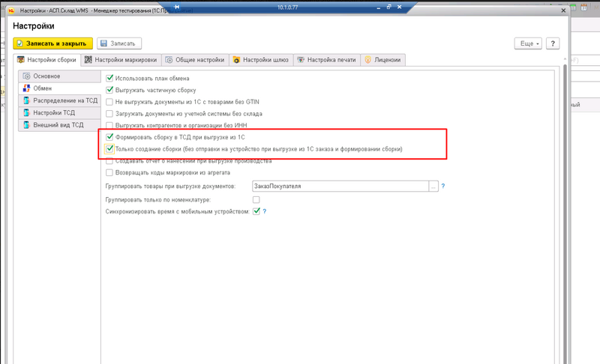Enable 'Загружать документы из учетной системы без склада'

click(109, 114)
